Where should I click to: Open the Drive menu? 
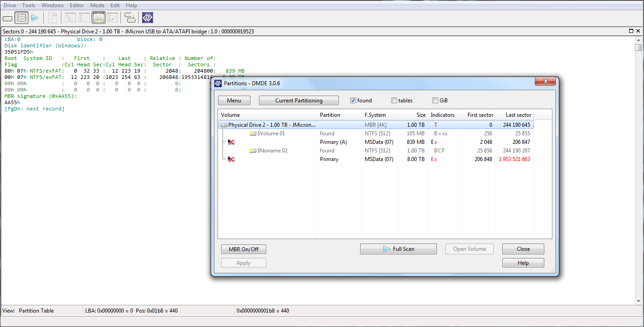click(x=9, y=5)
